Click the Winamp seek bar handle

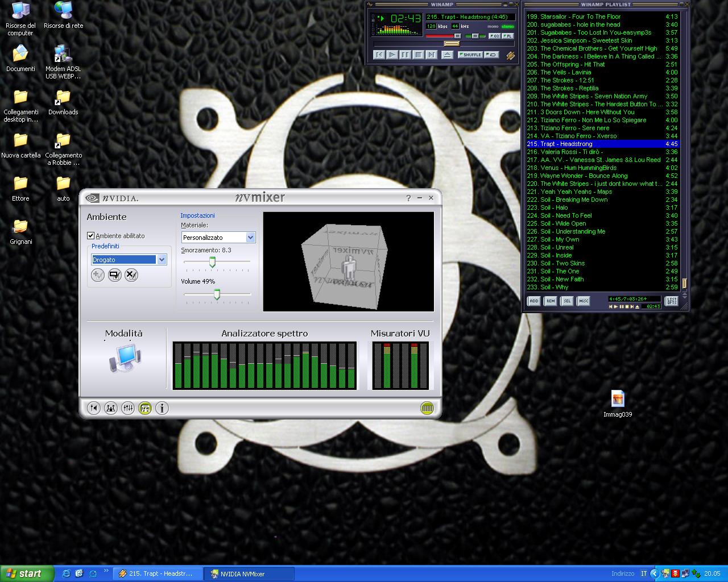tap(452, 43)
